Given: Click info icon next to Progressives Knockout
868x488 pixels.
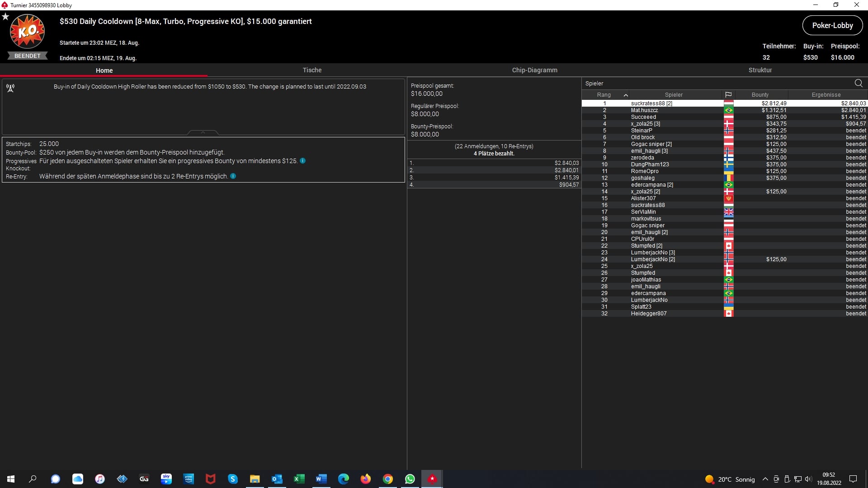Looking at the screenshot, I should click(x=303, y=161).
